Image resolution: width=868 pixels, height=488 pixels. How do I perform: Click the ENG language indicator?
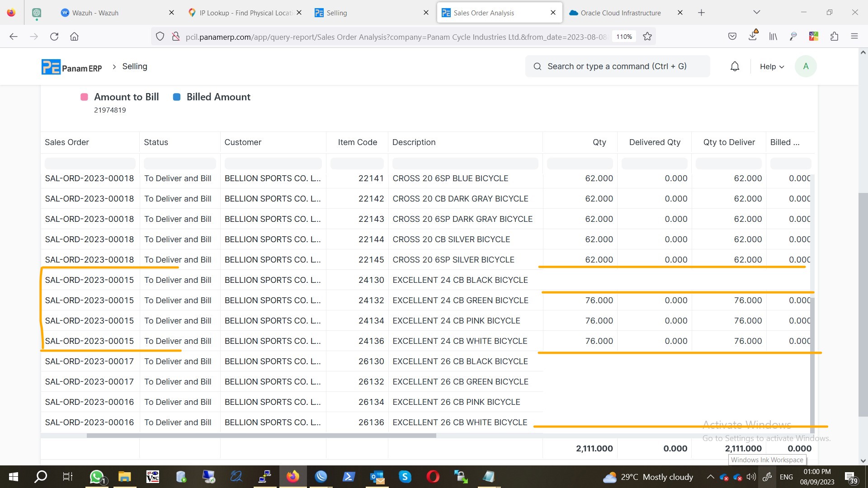786,477
